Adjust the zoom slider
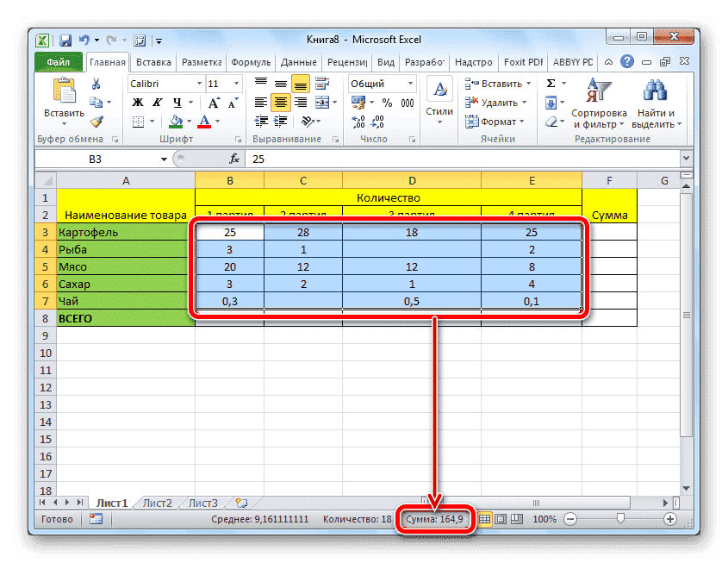728x563 pixels. [x=619, y=519]
